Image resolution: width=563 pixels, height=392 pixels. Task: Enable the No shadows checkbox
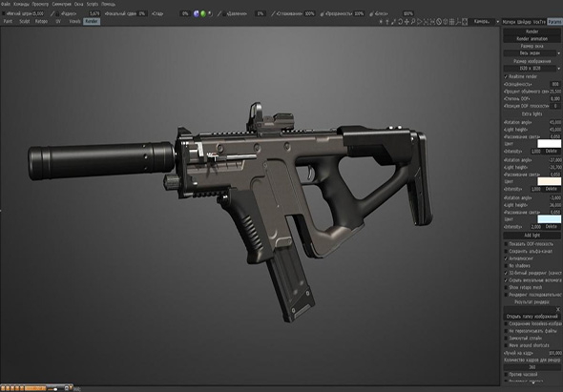tap(506, 266)
